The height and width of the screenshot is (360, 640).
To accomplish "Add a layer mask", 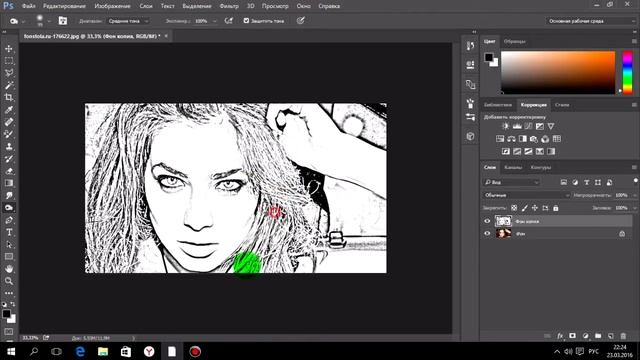I will pos(573,336).
